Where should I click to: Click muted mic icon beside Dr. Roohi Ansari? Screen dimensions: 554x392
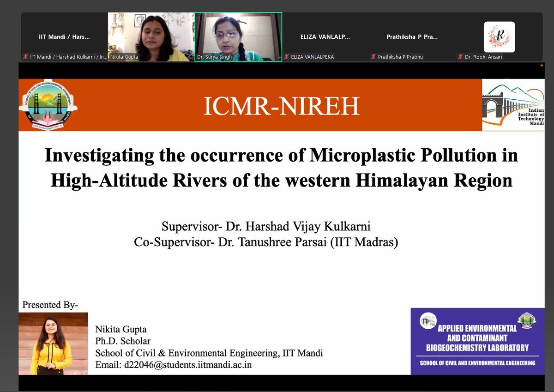click(460, 57)
